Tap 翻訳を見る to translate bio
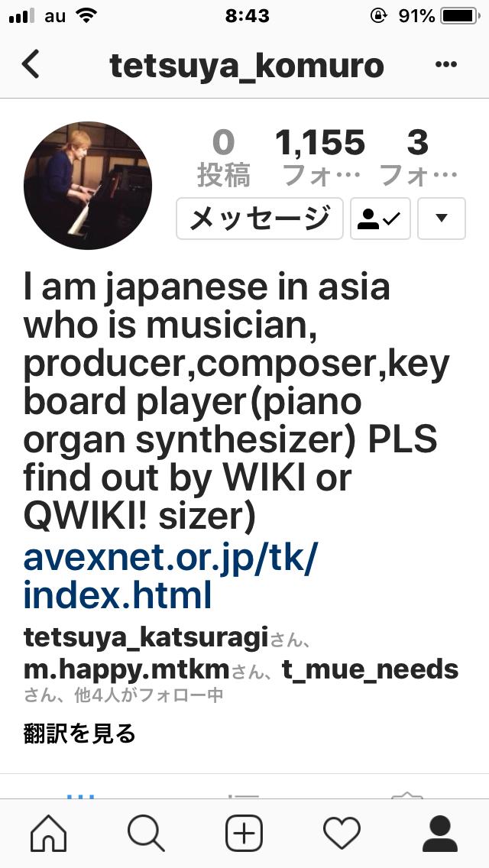Image resolution: width=489 pixels, height=868 pixels. pyautogui.click(x=79, y=734)
